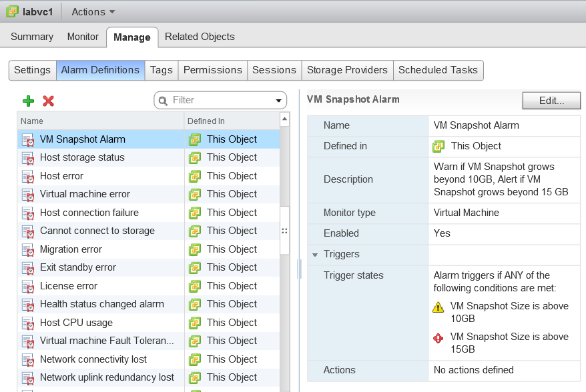Viewport: 586px width, 392px height.
Task: Click the Edit button for VM Snapshot Alarm
Action: [551, 100]
